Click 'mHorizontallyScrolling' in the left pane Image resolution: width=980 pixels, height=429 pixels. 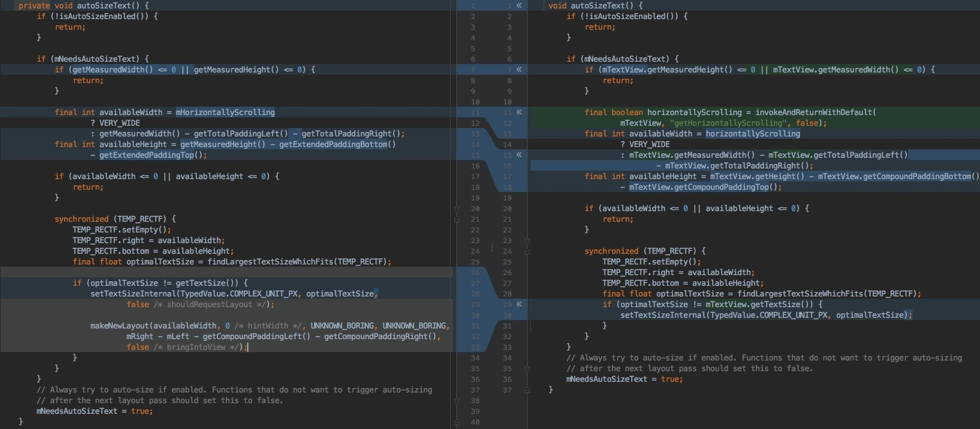click(x=225, y=112)
